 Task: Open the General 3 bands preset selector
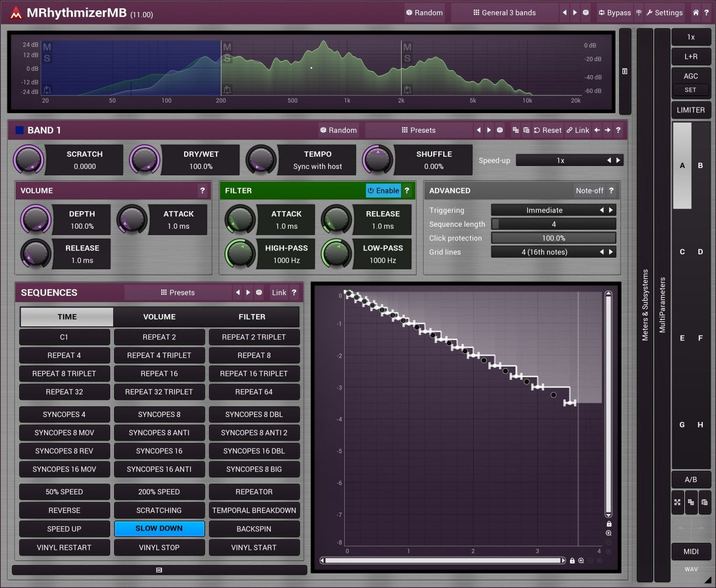504,13
